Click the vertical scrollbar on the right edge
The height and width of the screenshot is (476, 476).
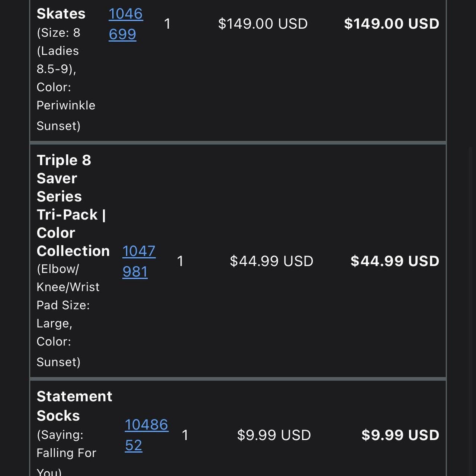pyautogui.click(x=471, y=297)
